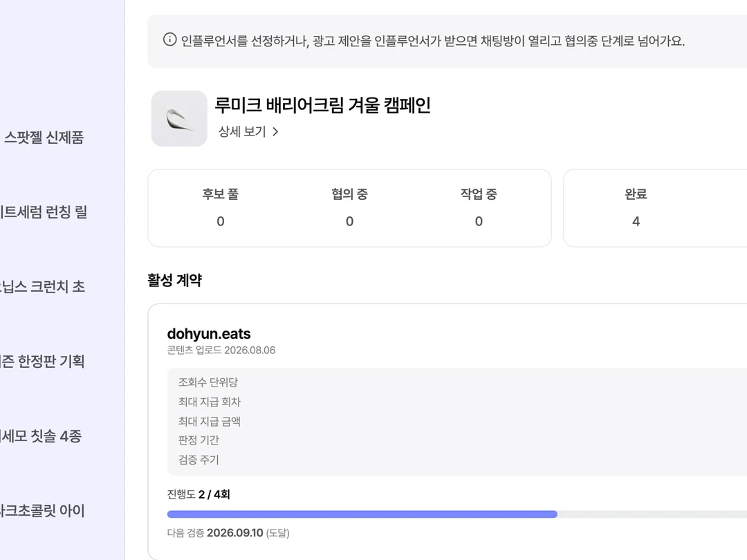This screenshot has width=747, height=560.
Task: Open the 한정판 기획 sidebar campaign
Action: point(44,361)
